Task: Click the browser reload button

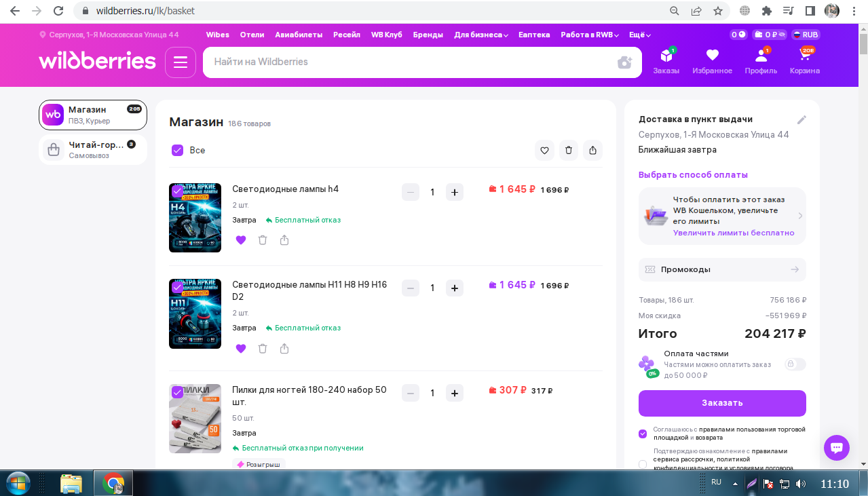Action: [58, 11]
